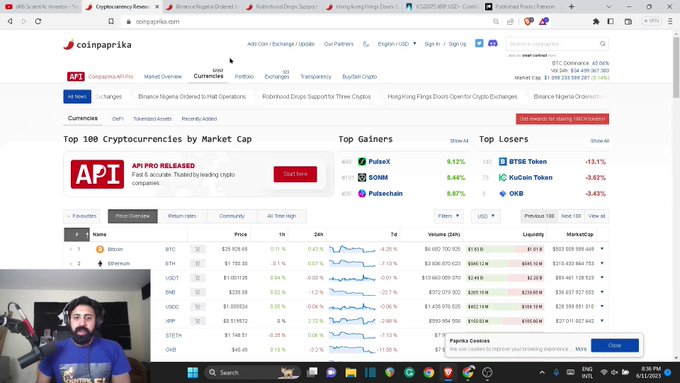Open the Brave Rewards triangle icon
Viewport: 680px width, 383px height.
coord(543,21)
